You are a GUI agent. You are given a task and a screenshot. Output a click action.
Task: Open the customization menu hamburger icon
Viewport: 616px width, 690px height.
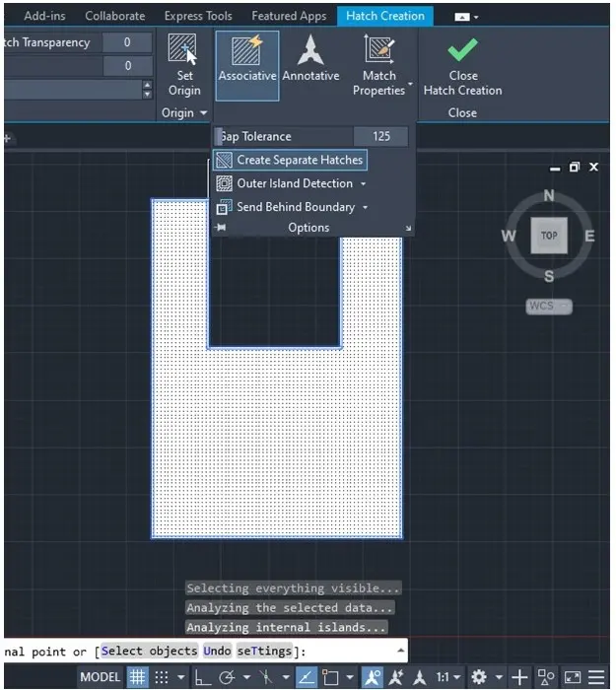click(x=596, y=677)
